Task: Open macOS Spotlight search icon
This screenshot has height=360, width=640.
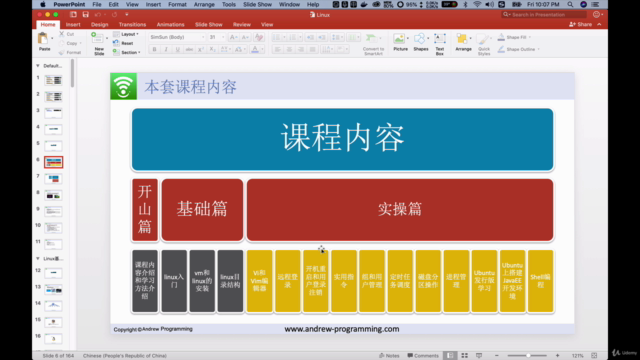Action: click(x=570, y=4)
